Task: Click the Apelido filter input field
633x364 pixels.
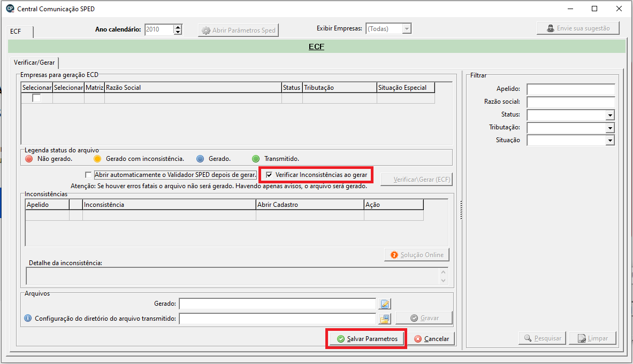Action: coord(571,89)
